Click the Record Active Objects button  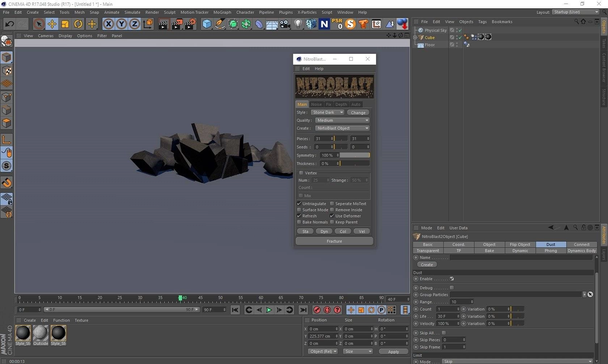pyautogui.click(x=317, y=310)
